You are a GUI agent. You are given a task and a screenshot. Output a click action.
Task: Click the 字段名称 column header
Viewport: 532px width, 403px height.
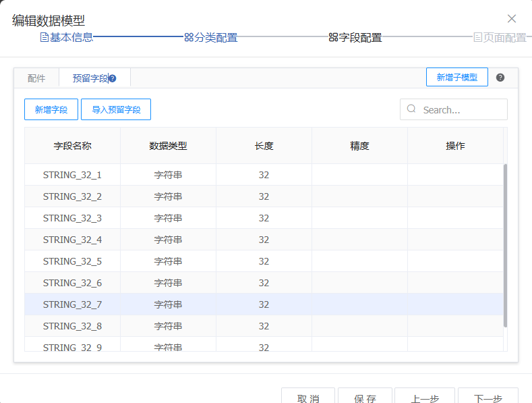click(x=72, y=146)
